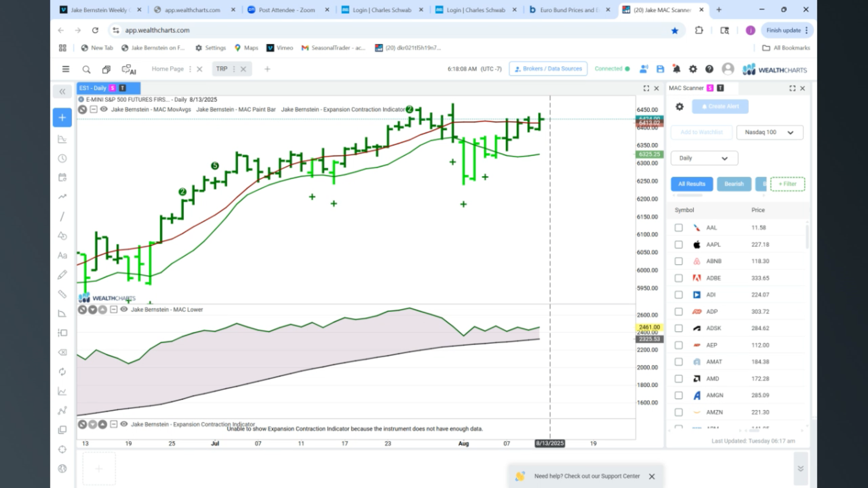Open the calendar events tool

pyautogui.click(x=62, y=178)
